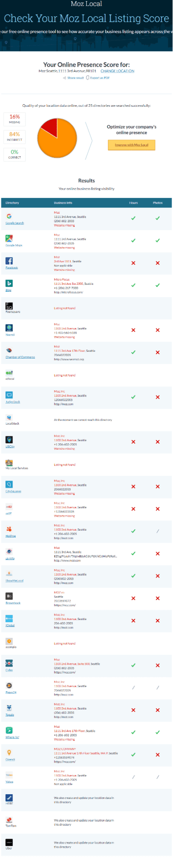The width and height of the screenshot is (173, 868).
Task: Click the Brownbook logo icon
Action: coord(9,596)
